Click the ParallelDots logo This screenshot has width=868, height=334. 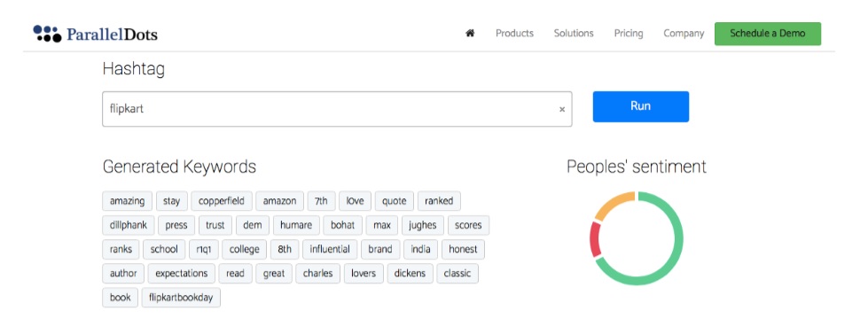[x=95, y=34]
